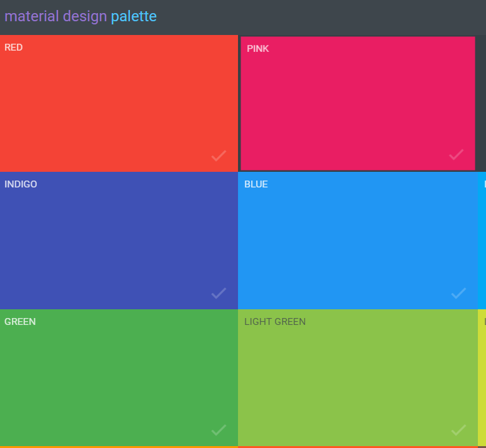Click the checkmark icon on the Pink tile
486x448 pixels.
[x=457, y=154]
